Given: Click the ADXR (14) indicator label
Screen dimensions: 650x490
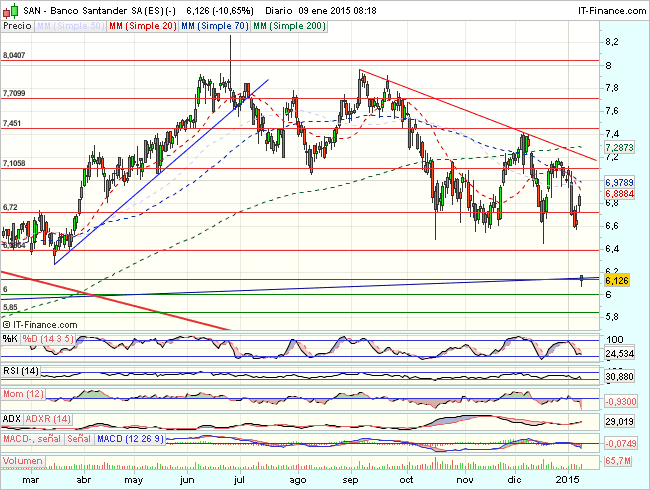Looking at the screenshot, I should pyautogui.click(x=48, y=419).
